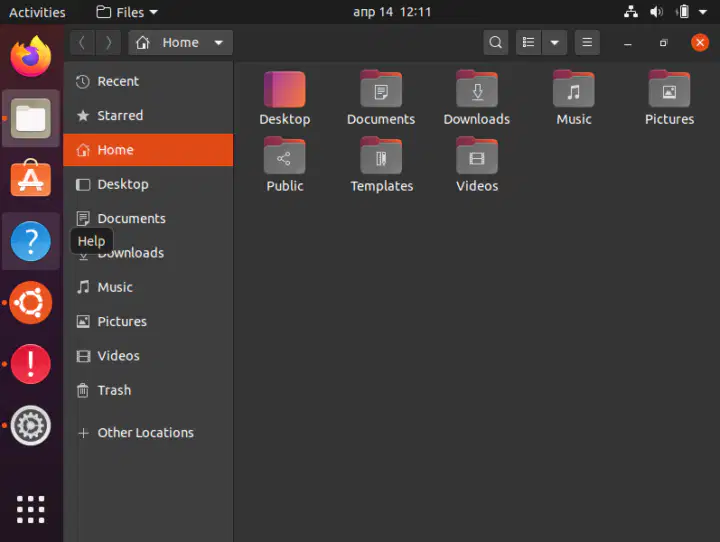Go to Trash in sidebar
This screenshot has height=542, width=720.
point(148,390)
